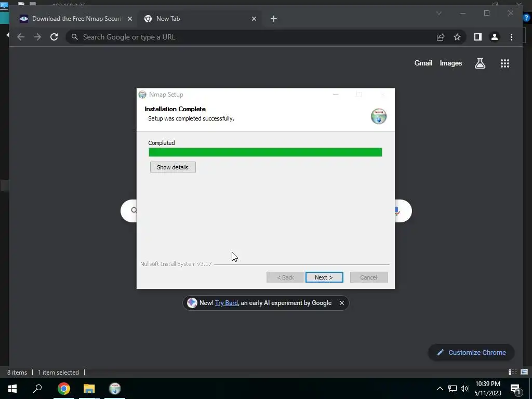Click Customize Chrome button
532x399 pixels.
click(x=471, y=353)
